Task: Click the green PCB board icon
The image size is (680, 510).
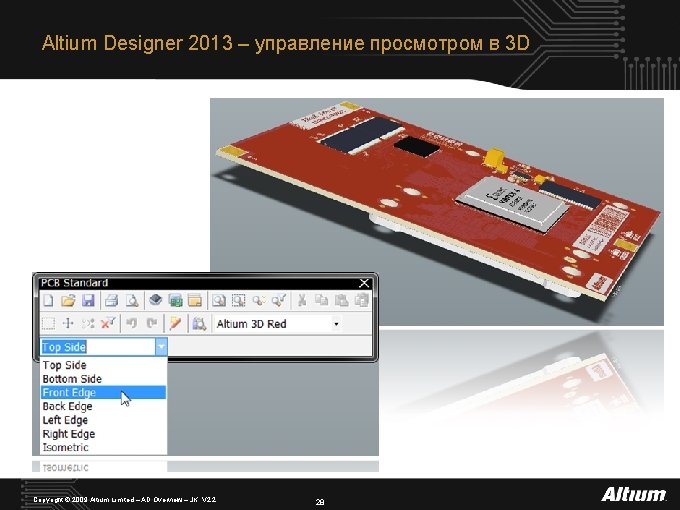Action: pyautogui.click(x=175, y=300)
